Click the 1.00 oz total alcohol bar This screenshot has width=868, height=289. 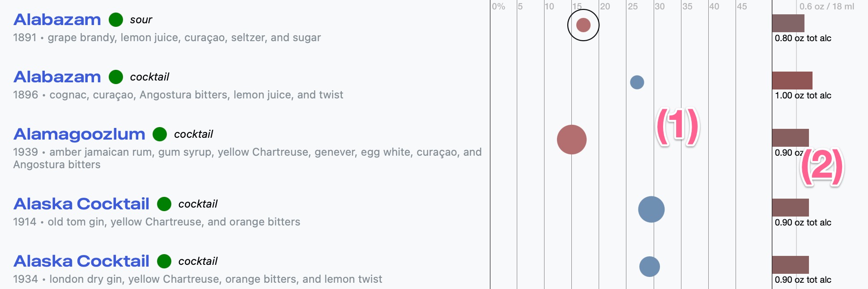tap(792, 81)
